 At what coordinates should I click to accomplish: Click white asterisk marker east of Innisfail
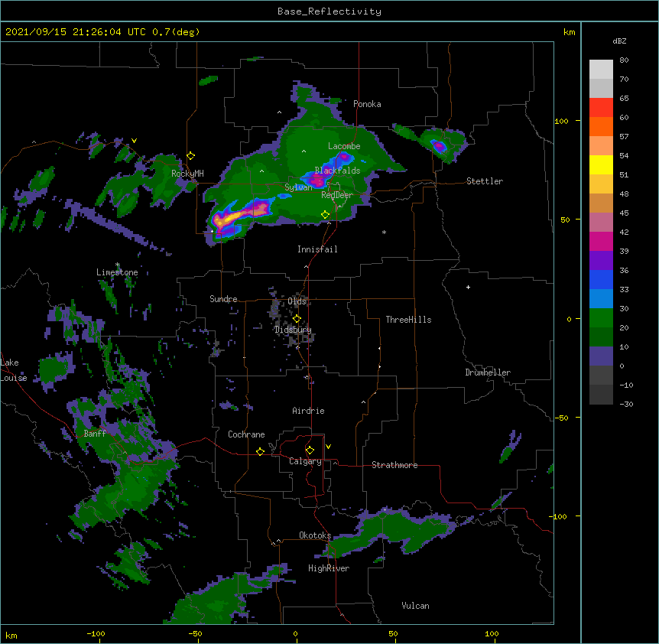click(x=384, y=232)
